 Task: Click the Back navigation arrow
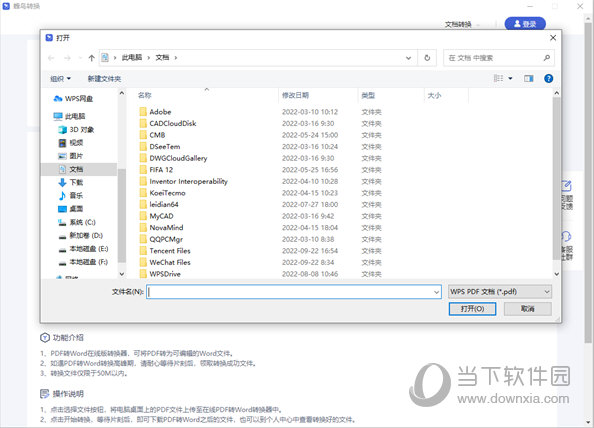51,58
